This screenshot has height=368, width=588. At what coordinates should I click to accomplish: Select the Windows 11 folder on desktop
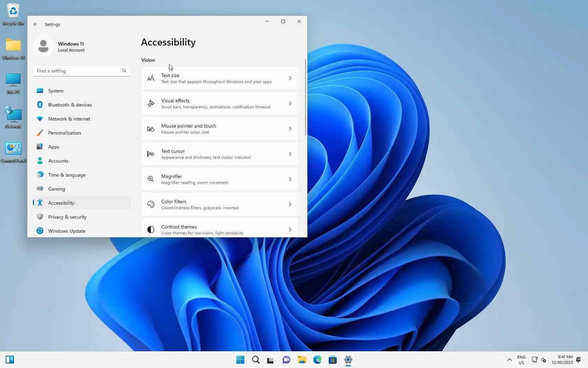pos(13,49)
